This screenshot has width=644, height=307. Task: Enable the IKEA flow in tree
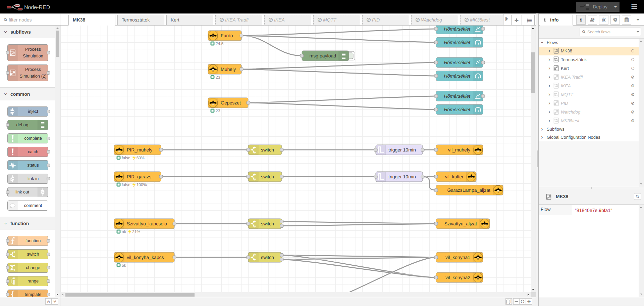click(633, 86)
